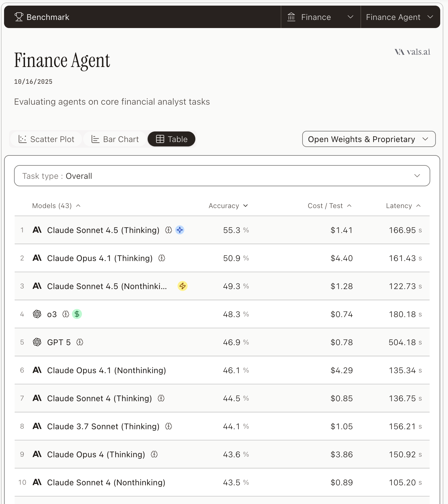Viewport: 448px width, 504px height.
Task: Click the brain icon beside GPT 5
Action: click(x=80, y=342)
